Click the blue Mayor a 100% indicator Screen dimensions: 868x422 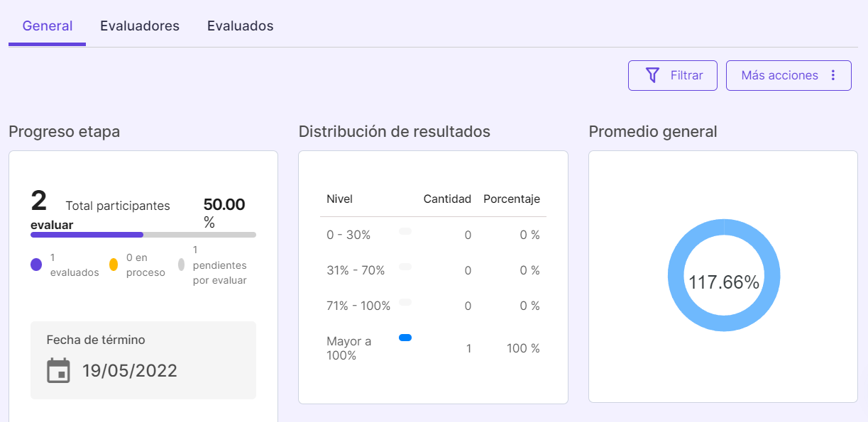click(405, 338)
